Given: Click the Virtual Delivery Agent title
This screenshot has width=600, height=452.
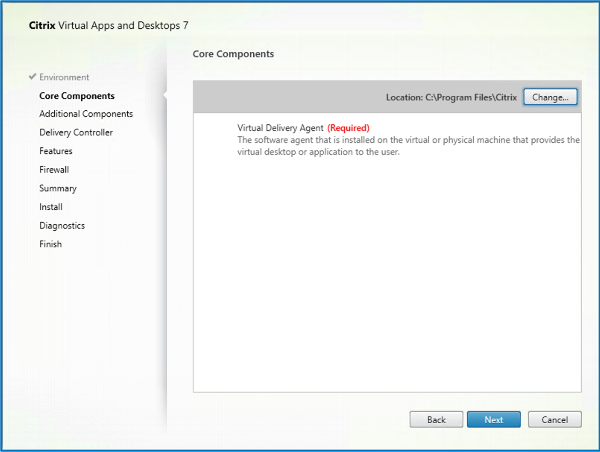Looking at the screenshot, I should pyautogui.click(x=280, y=128).
